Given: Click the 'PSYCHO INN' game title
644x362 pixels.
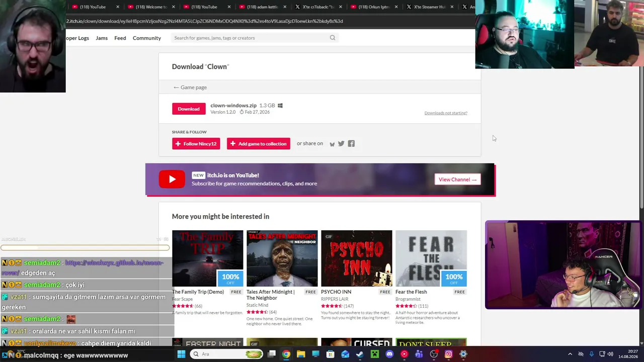Looking at the screenshot, I should click(x=336, y=292).
